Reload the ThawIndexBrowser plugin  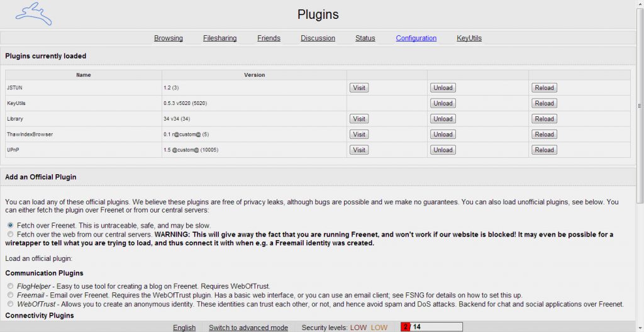(x=544, y=135)
